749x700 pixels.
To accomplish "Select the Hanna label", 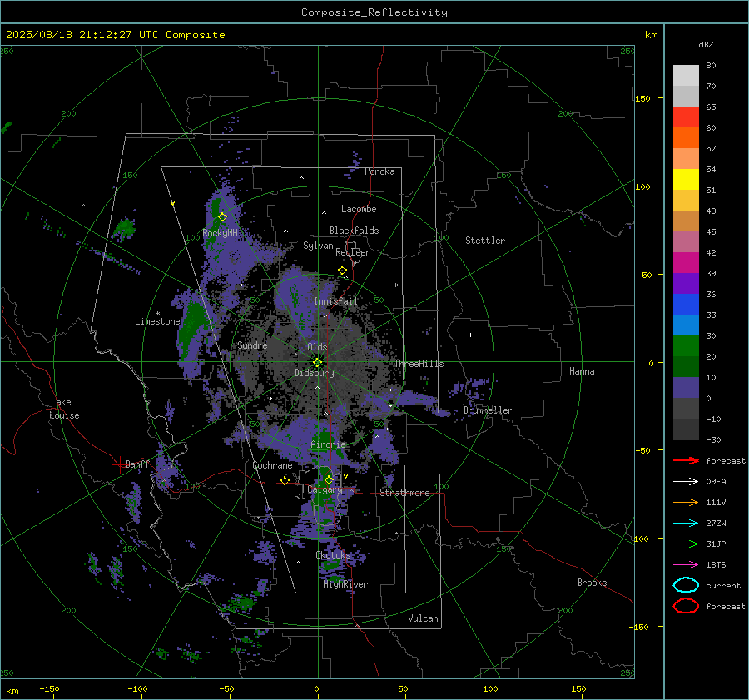I will [582, 371].
